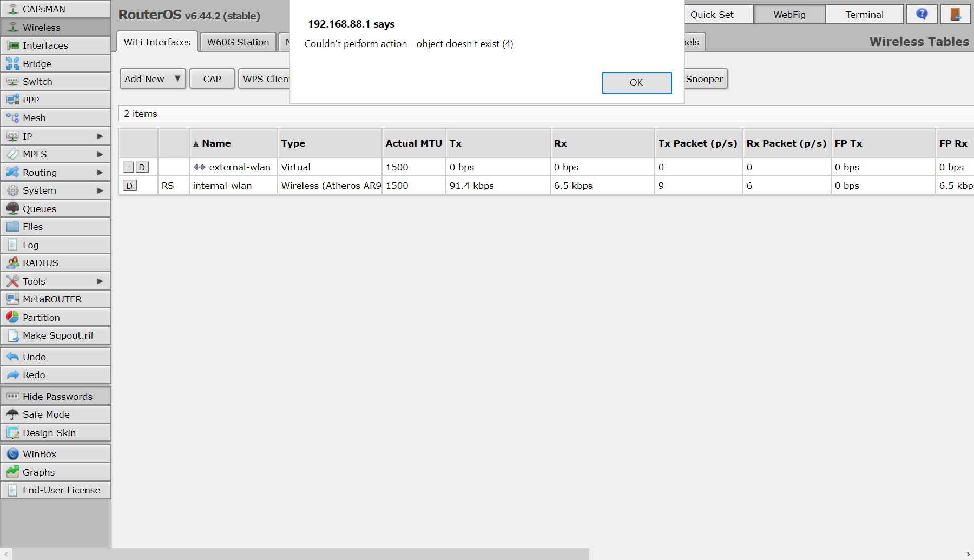Expand the Routing submenu
Image resolution: width=974 pixels, height=560 pixels.
(100, 172)
